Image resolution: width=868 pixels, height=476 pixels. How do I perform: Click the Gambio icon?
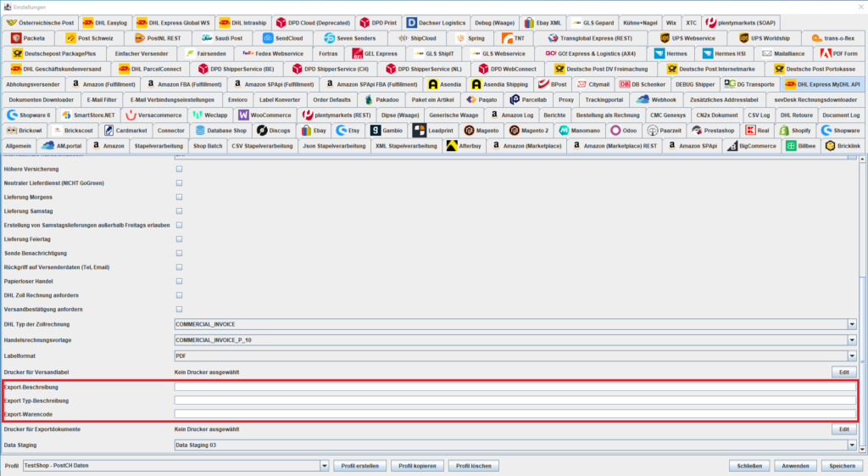(376, 130)
